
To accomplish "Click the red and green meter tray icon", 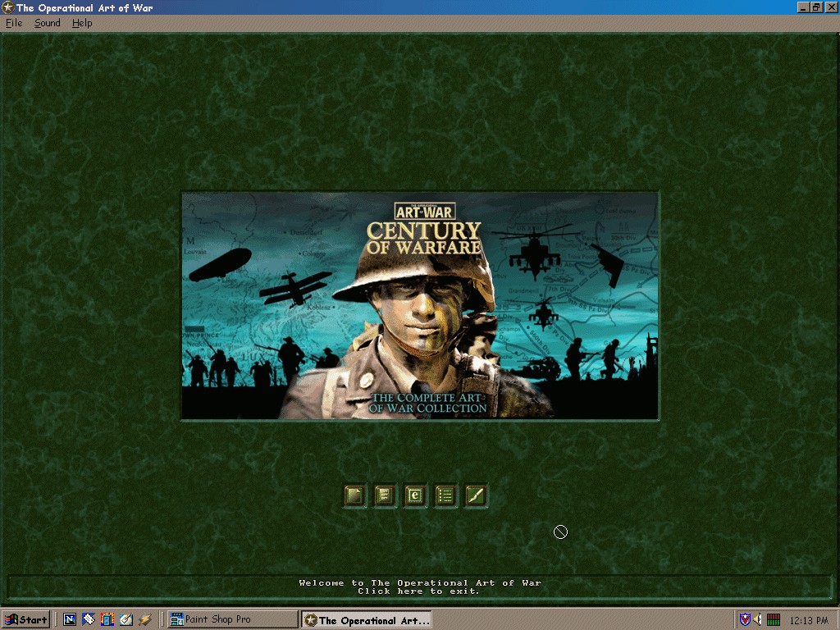I will [x=773, y=620].
